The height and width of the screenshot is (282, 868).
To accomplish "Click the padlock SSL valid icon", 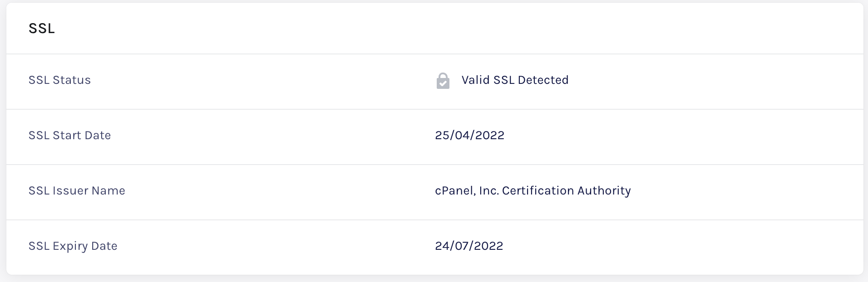I will point(443,81).
